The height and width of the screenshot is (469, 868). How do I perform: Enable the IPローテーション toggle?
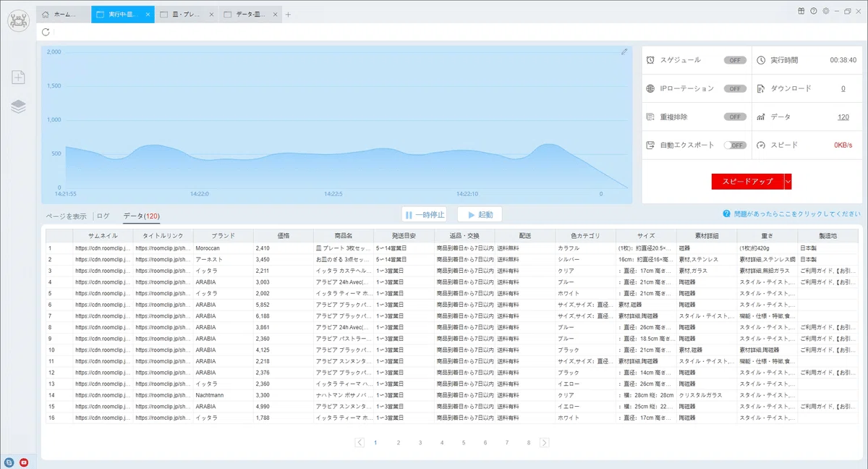pos(735,88)
